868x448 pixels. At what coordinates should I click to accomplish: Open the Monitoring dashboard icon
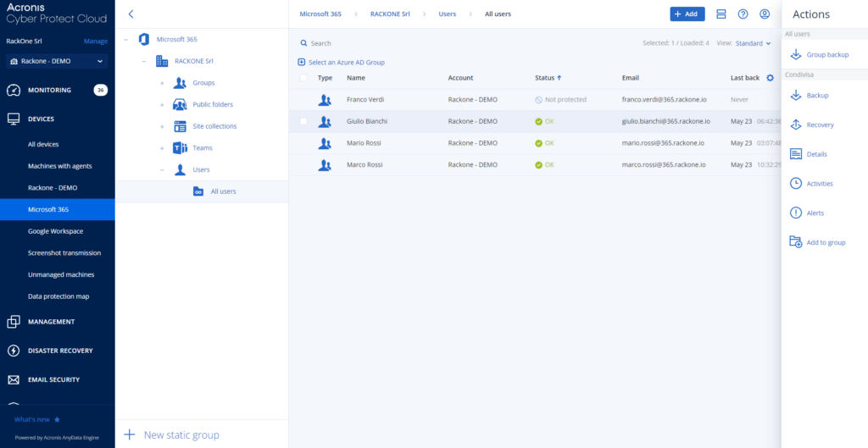pos(14,90)
